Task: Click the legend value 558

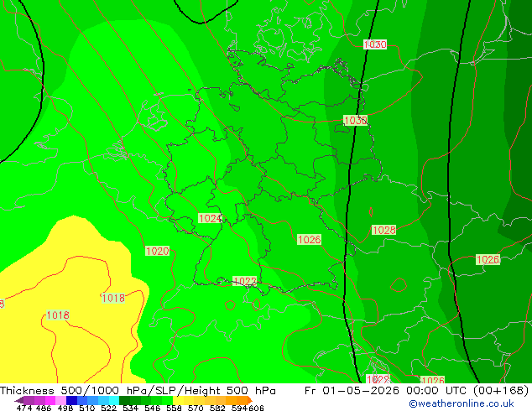Action: coord(174,408)
